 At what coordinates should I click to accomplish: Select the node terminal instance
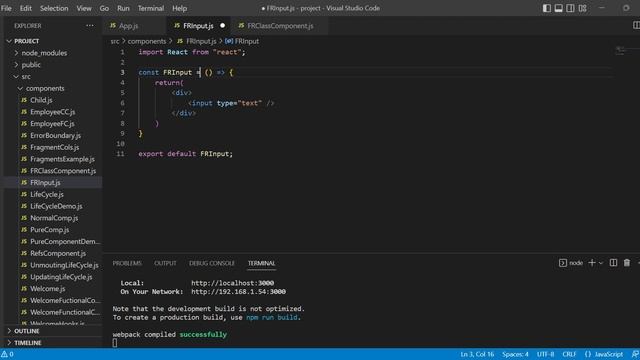click(571, 263)
